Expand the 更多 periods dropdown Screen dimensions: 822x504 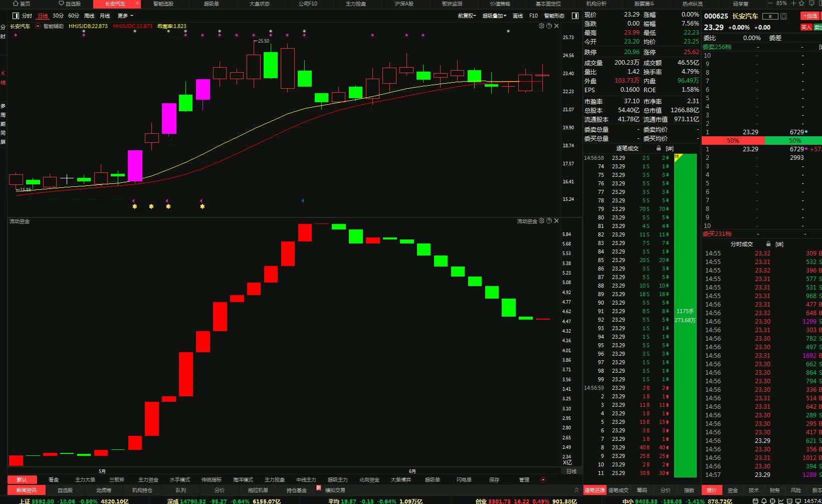click(125, 16)
